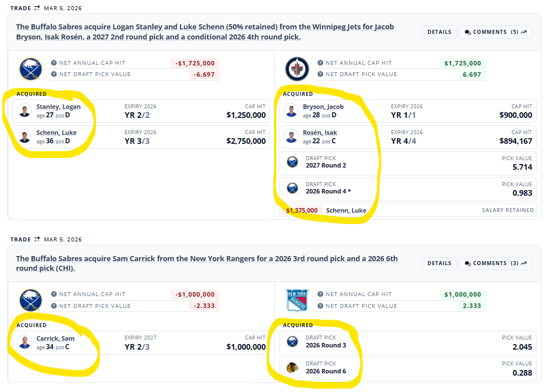This screenshot has height=392, width=551.
Task: Open Details for the Winnipeg Jets trade
Action: pyautogui.click(x=439, y=32)
